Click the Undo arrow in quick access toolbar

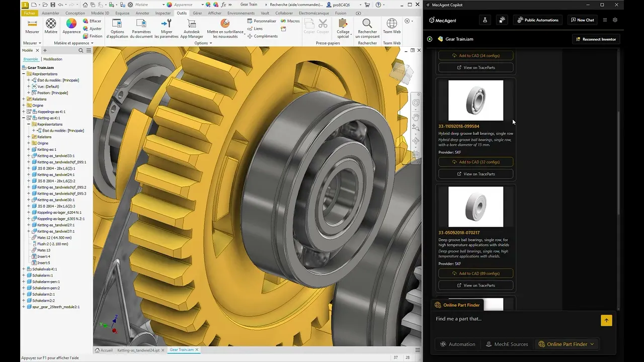[x=60, y=5]
